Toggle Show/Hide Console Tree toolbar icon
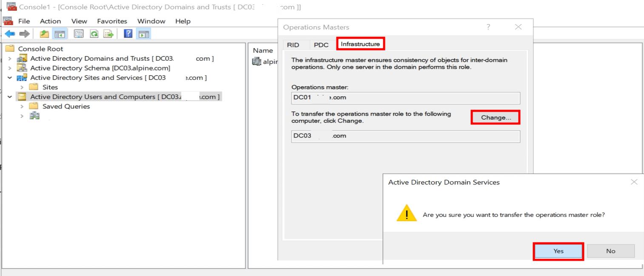Screen dimensions: 644x276 pos(60,34)
